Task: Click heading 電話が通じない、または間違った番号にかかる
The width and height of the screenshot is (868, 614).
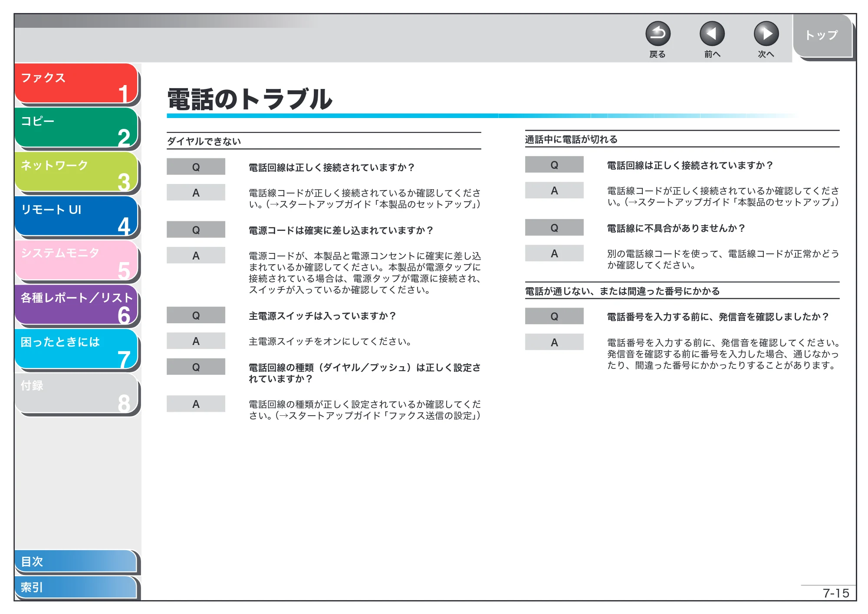Action: coord(622,291)
